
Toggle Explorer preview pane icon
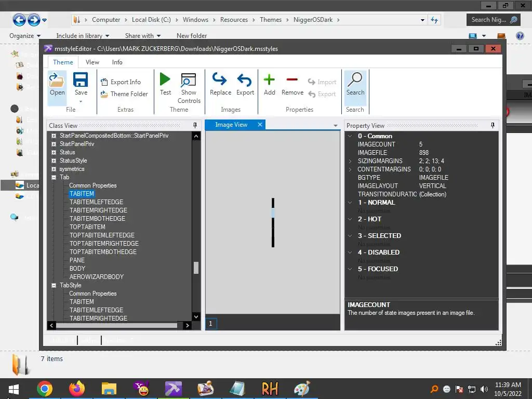501,36
